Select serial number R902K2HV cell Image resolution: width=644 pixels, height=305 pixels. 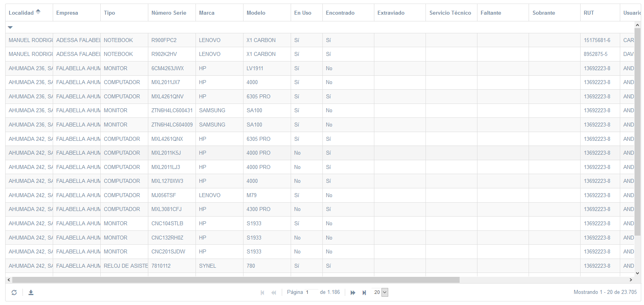click(x=172, y=54)
